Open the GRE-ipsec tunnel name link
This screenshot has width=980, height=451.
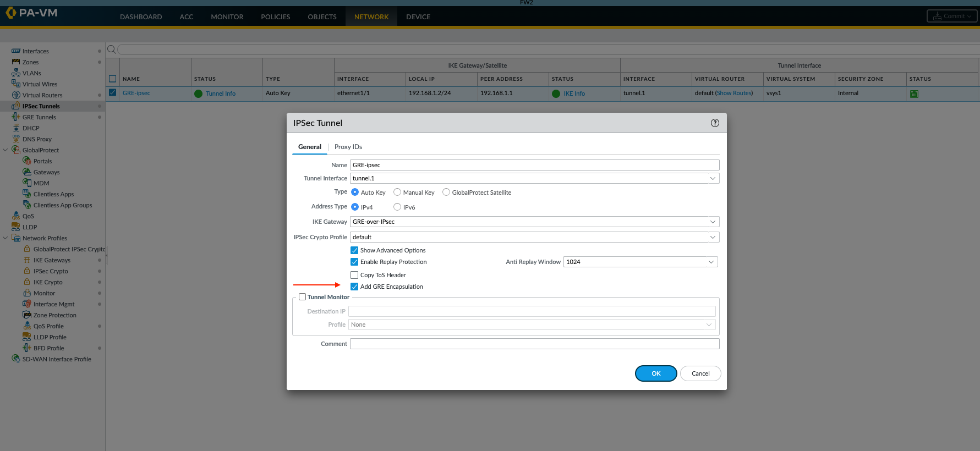coord(136,93)
